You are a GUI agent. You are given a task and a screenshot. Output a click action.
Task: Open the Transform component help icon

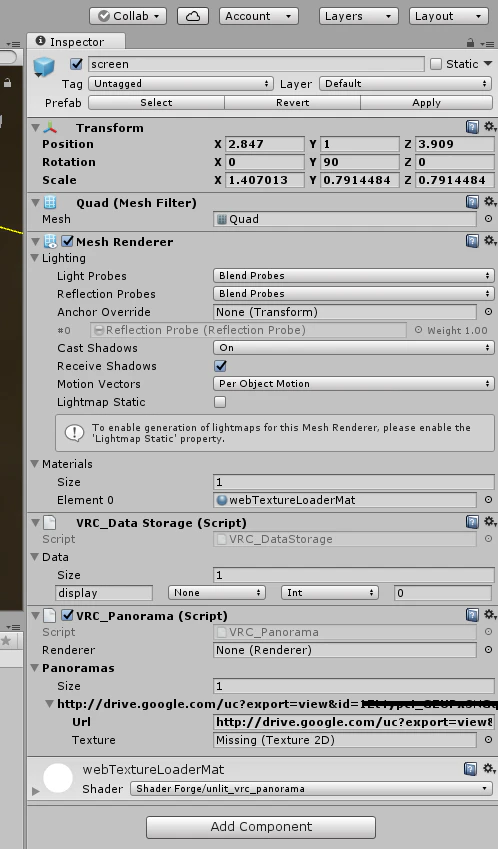472,127
